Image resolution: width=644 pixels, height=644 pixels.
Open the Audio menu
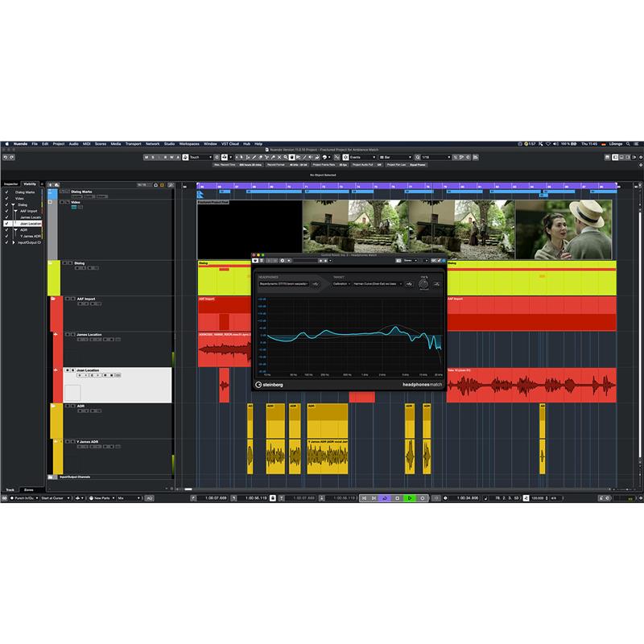pyautogui.click(x=73, y=144)
